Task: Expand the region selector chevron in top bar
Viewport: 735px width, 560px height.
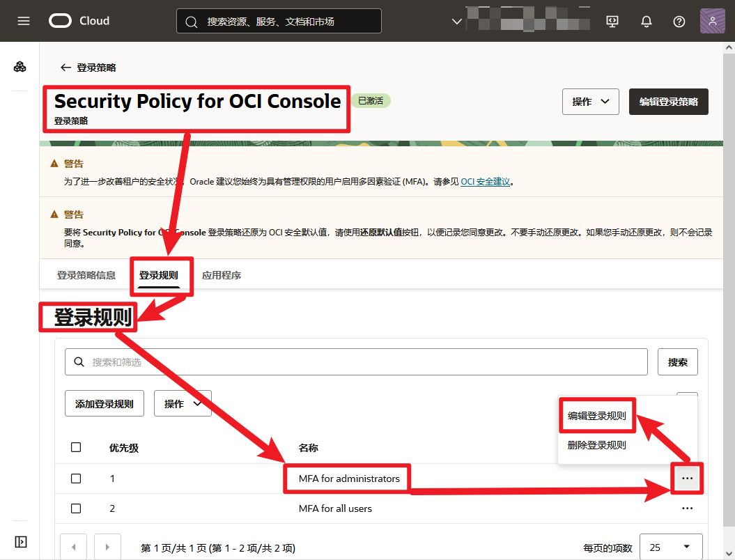Action: [x=456, y=22]
